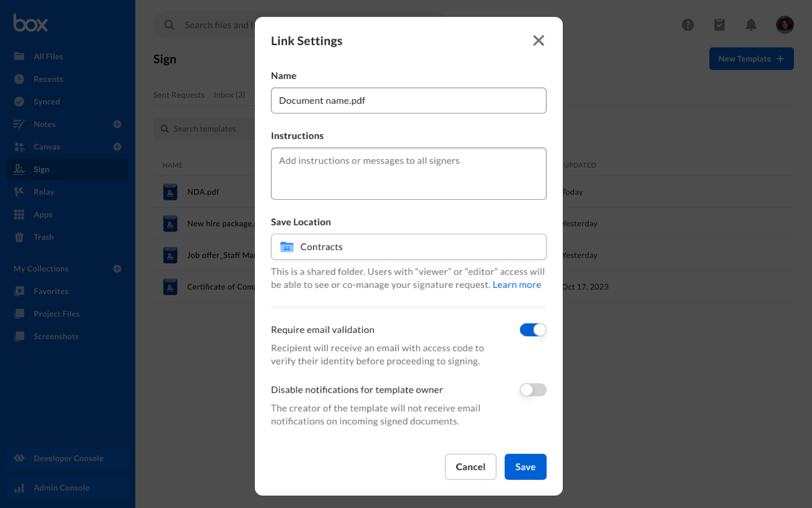The image size is (812, 508).
Task: Click the NDA.pdf file icon
Action: tap(170, 192)
